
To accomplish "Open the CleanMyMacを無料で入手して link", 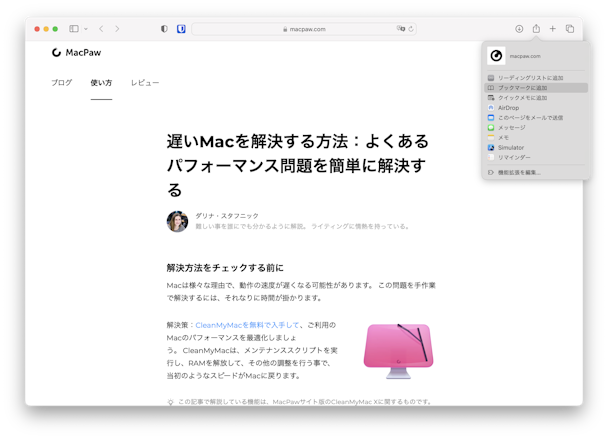I will pos(247,325).
